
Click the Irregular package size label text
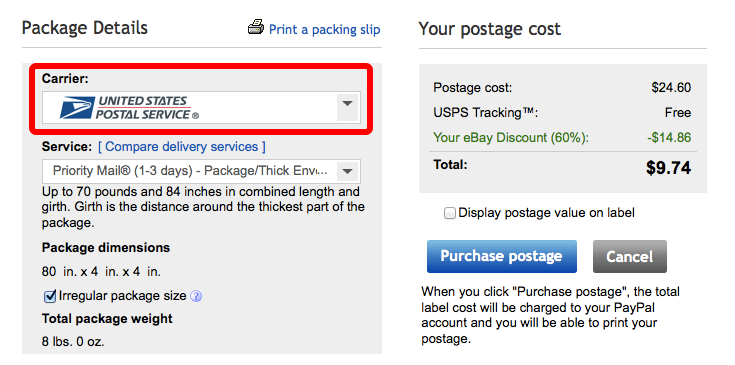[x=122, y=296]
